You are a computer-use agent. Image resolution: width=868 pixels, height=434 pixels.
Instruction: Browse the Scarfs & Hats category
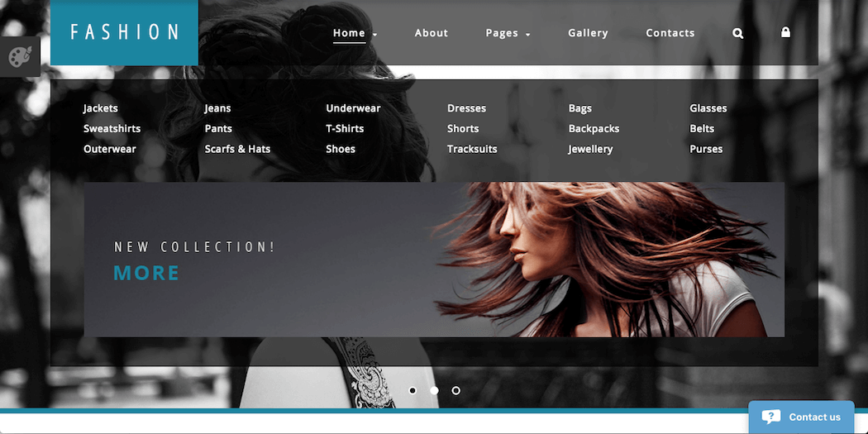(x=237, y=149)
